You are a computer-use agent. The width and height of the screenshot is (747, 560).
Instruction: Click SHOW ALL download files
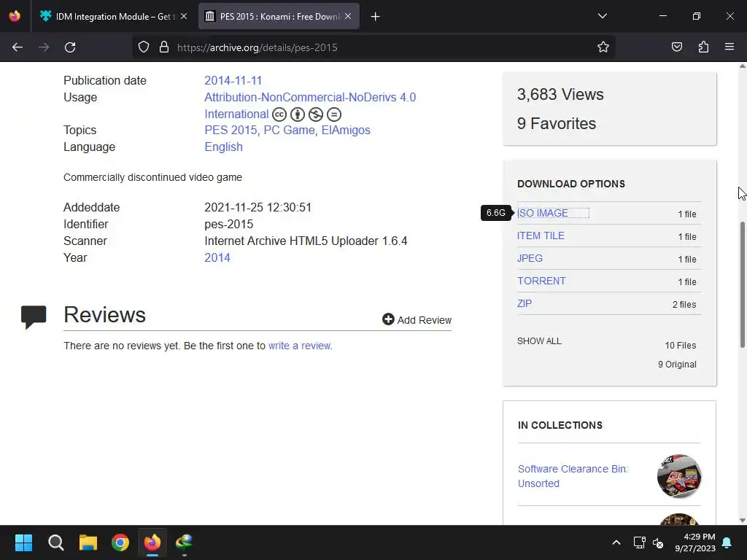tap(539, 341)
